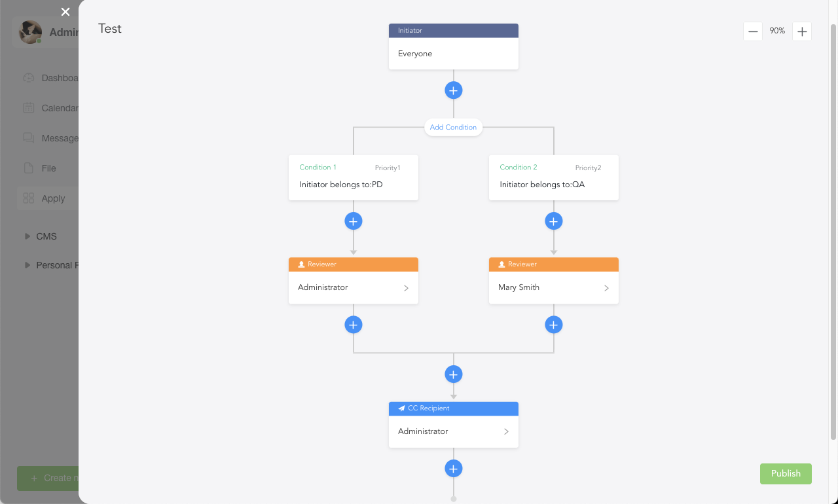
Task: Add a node under Condition 2
Action: 554,221
